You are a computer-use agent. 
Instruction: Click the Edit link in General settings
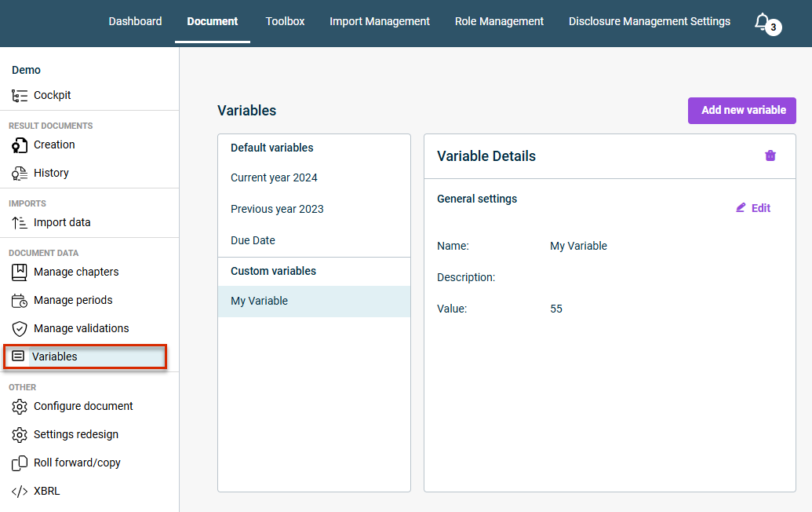click(x=753, y=208)
